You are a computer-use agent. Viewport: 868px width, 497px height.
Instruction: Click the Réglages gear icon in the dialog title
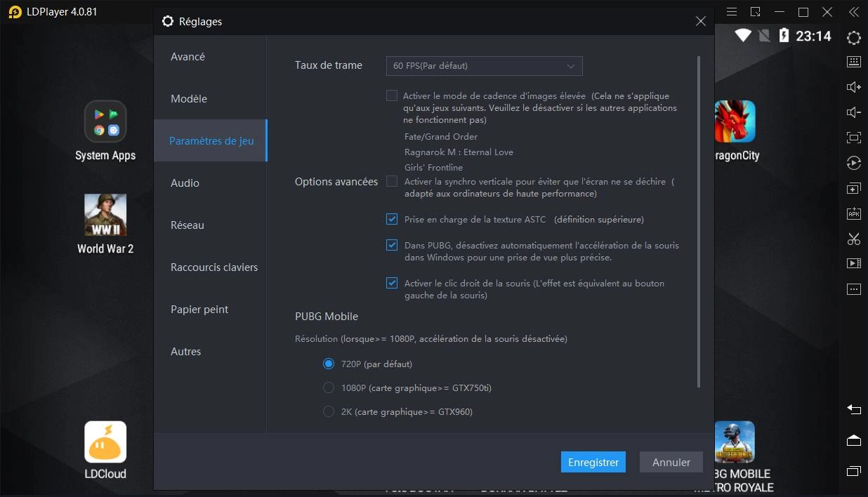click(x=167, y=21)
